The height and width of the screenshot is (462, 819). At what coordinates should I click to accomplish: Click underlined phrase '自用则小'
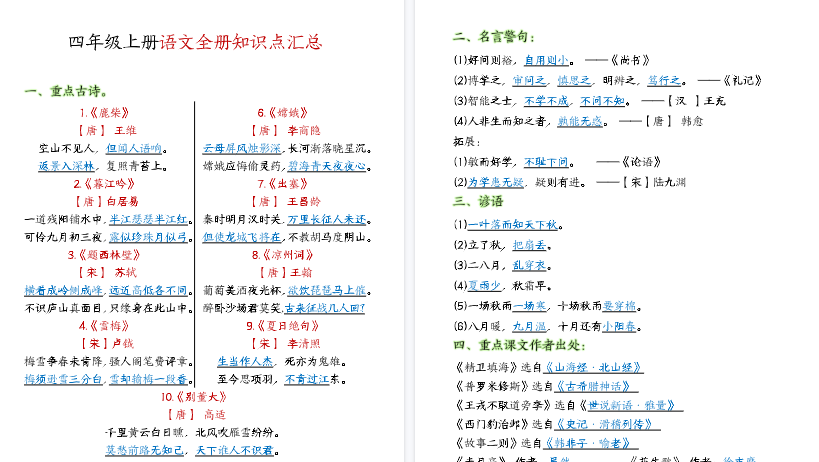tap(546, 60)
